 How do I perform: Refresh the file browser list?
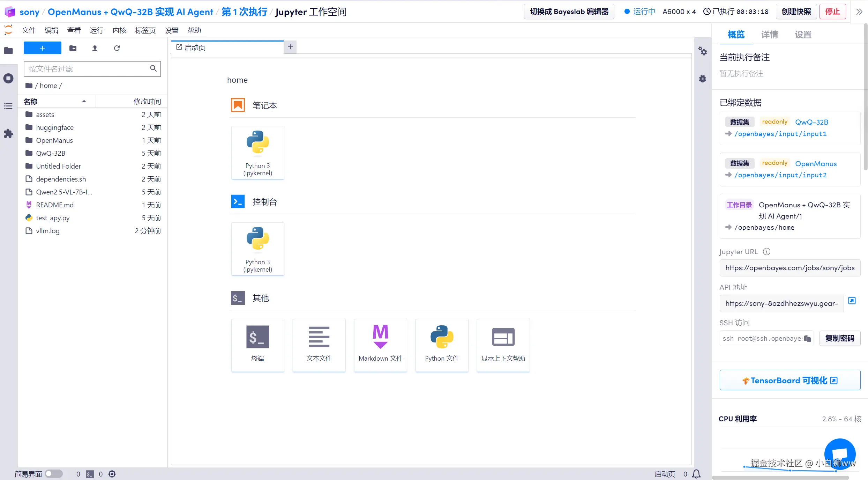117,48
